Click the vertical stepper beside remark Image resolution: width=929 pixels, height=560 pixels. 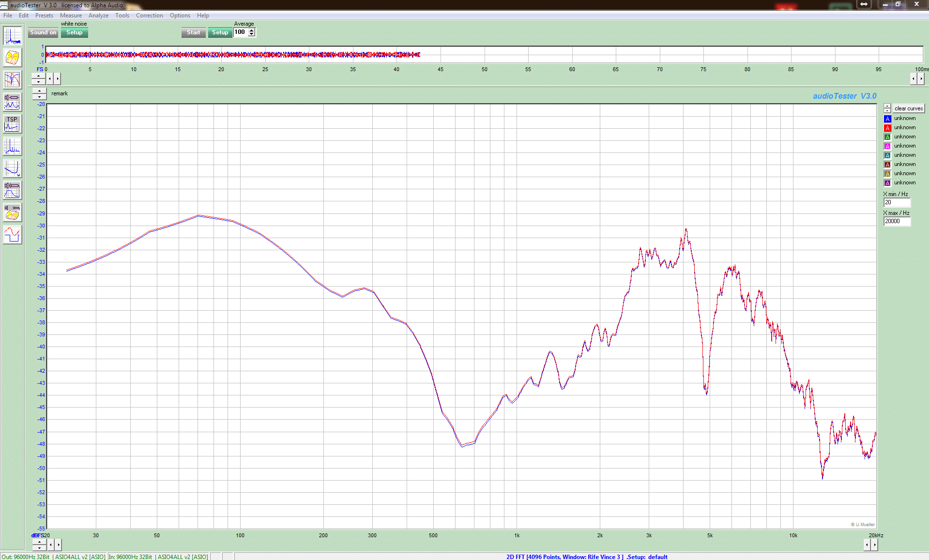tap(40, 94)
